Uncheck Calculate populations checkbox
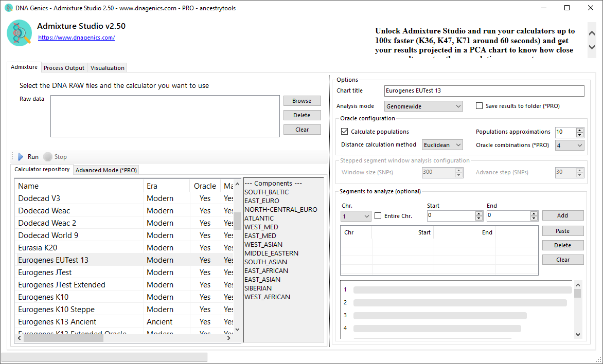 tap(345, 132)
